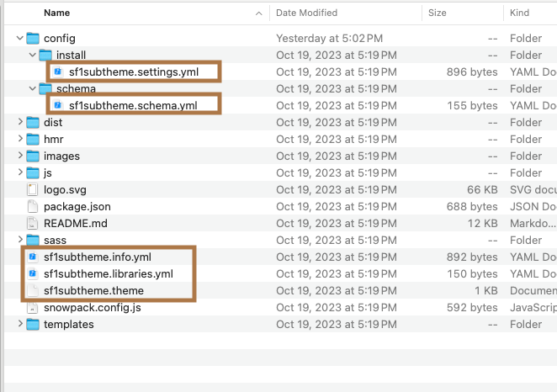Click the sf1subtheme.theme document icon
Screen dimensions: 557x392
[x=33, y=290]
